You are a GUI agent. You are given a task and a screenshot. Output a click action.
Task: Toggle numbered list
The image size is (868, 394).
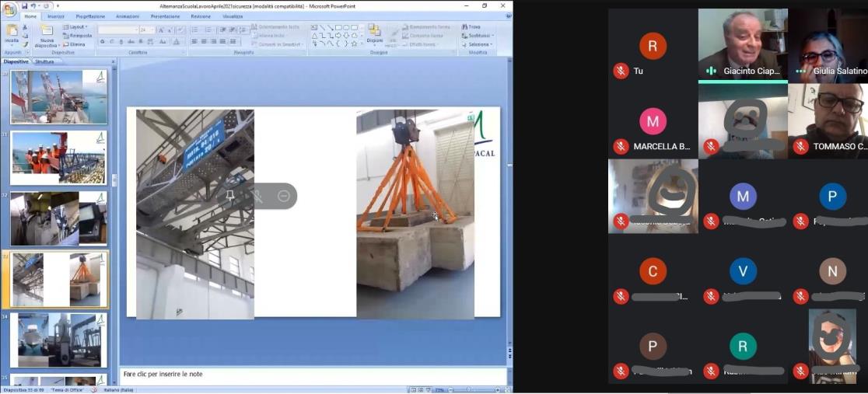click(208, 30)
